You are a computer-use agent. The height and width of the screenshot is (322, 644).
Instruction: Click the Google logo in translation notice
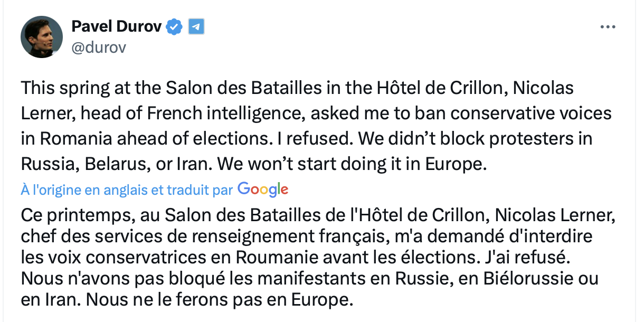click(x=263, y=190)
